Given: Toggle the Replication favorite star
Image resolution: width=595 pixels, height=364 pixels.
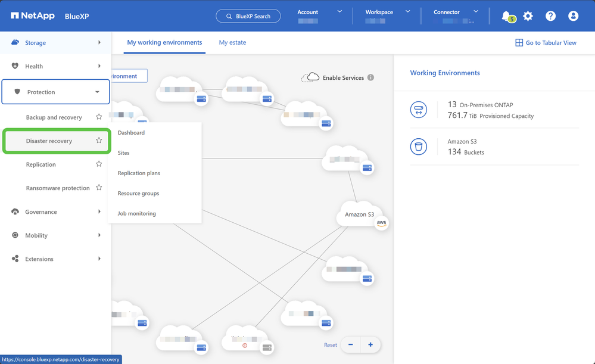Looking at the screenshot, I should click(x=99, y=164).
